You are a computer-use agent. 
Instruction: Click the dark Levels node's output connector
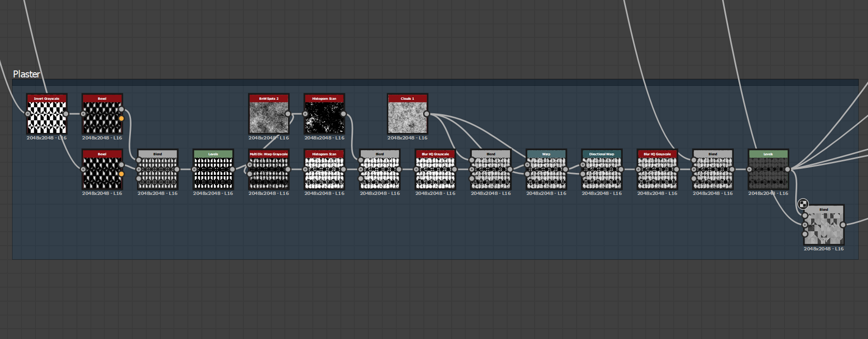[788, 169]
